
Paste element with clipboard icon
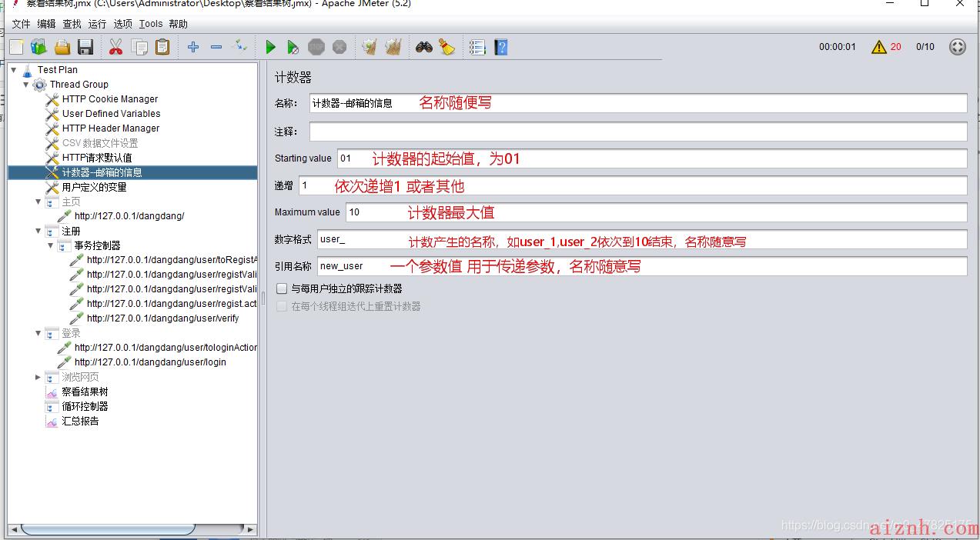pyautogui.click(x=162, y=47)
